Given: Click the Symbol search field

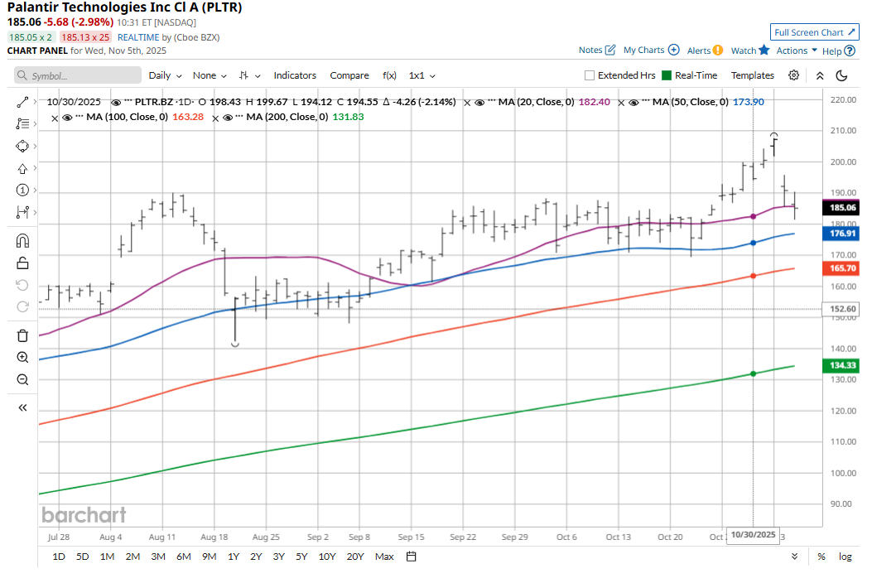Looking at the screenshot, I should tap(76, 75).
